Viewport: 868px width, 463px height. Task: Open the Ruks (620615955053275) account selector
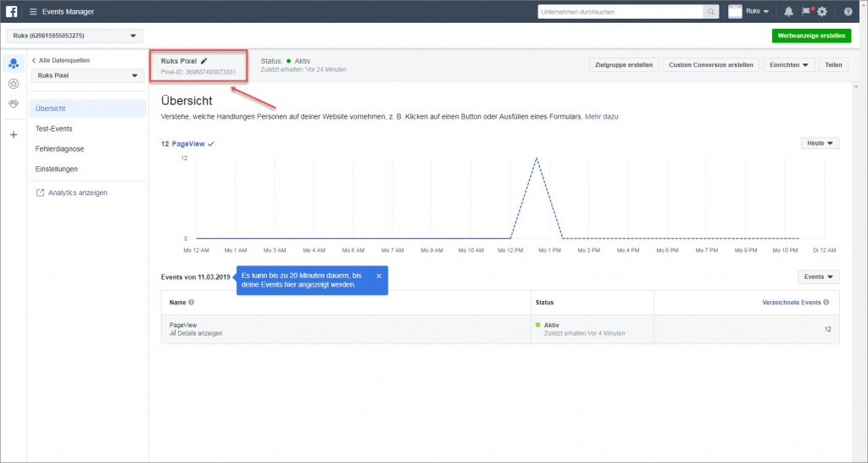click(75, 36)
